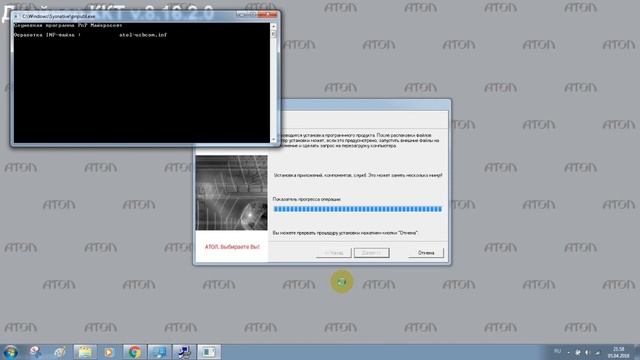Click the up arrow of console scrollbar
This screenshot has width=640, height=360.
pos(273,27)
